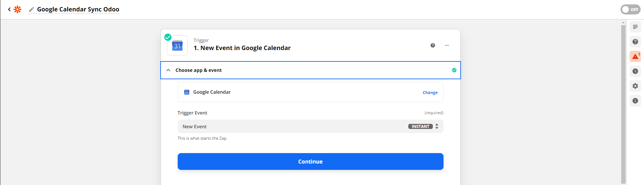Viewport: 644px width, 185px height.
Task: Turn on the Zap OFF toggle
Action: (x=630, y=9)
